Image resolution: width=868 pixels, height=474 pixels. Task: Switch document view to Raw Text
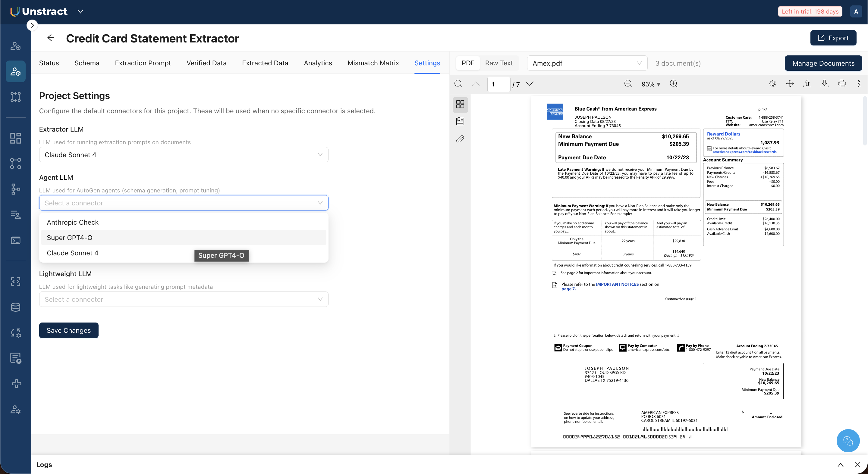coord(499,63)
